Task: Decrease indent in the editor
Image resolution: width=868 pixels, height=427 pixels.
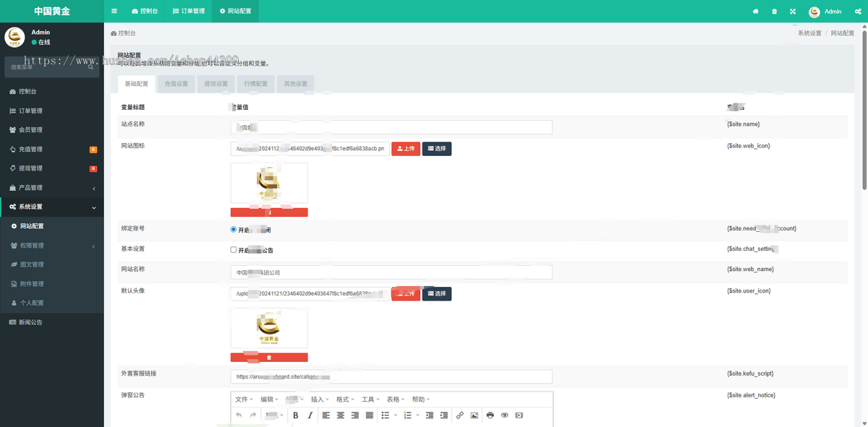Action: [430, 415]
